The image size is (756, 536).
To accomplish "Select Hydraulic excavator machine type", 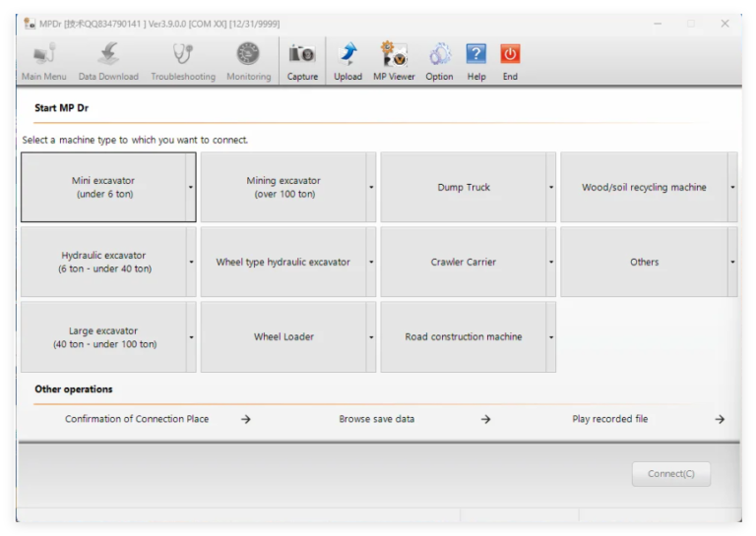I will pyautogui.click(x=103, y=262).
